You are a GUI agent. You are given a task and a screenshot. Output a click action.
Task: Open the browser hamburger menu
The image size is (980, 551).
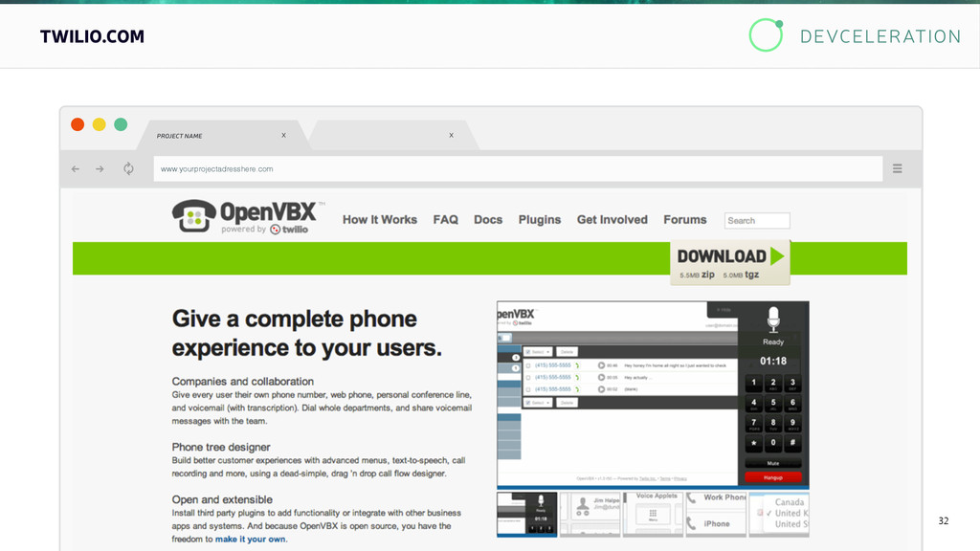click(x=897, y=168)
